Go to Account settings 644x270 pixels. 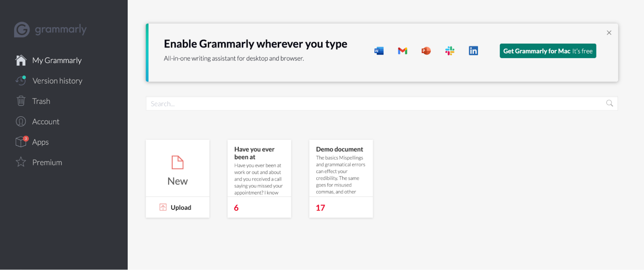tap(45, 122)
